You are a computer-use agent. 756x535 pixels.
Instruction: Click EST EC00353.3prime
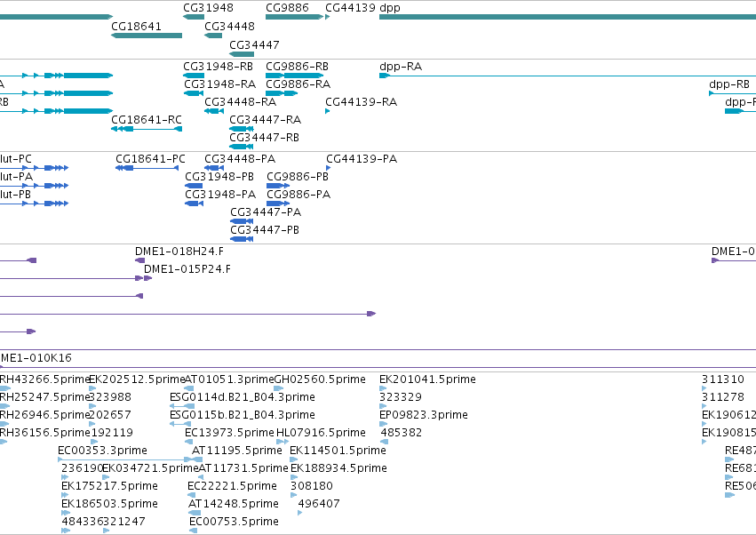(x=103, y=451)
